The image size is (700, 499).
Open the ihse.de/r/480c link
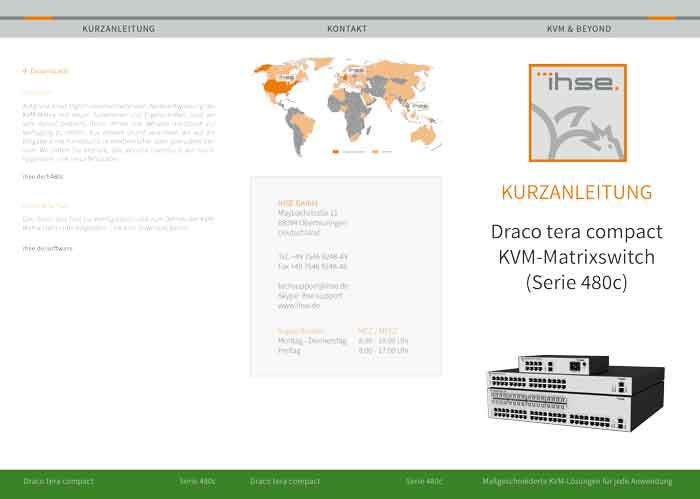(x=43, y=176)
